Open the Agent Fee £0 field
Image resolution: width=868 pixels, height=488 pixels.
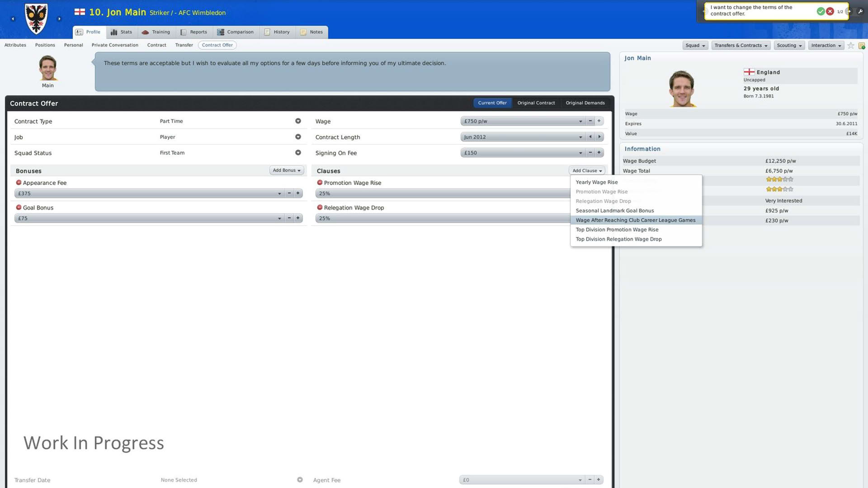pyautogui.click(x=522, y=480)
